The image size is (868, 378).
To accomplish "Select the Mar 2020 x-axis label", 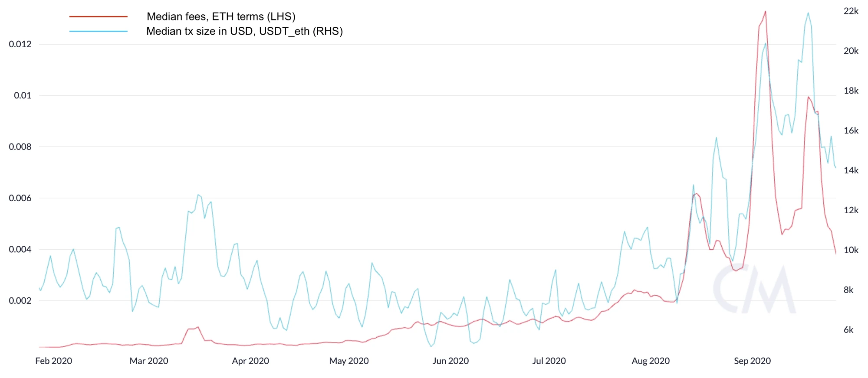I will (x=148, y=361).
